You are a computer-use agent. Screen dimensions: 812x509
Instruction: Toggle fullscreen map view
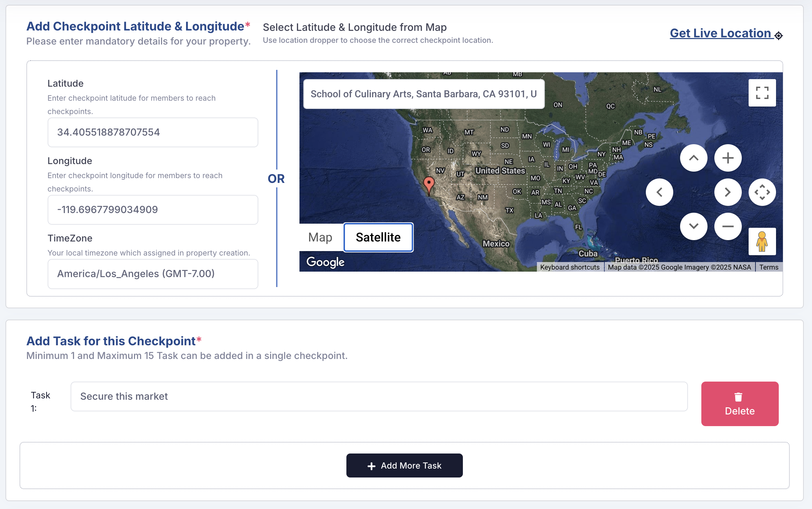click(762, 93)
